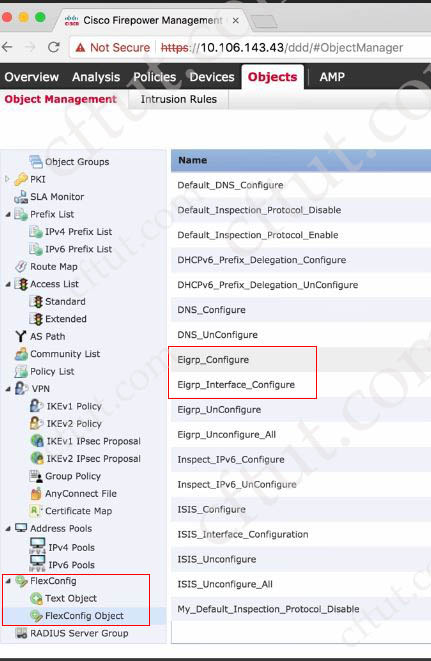The height and width of the screenshot is (661, 431).
Task: Collapse the Access List tree node
Action: click(8, 285)
